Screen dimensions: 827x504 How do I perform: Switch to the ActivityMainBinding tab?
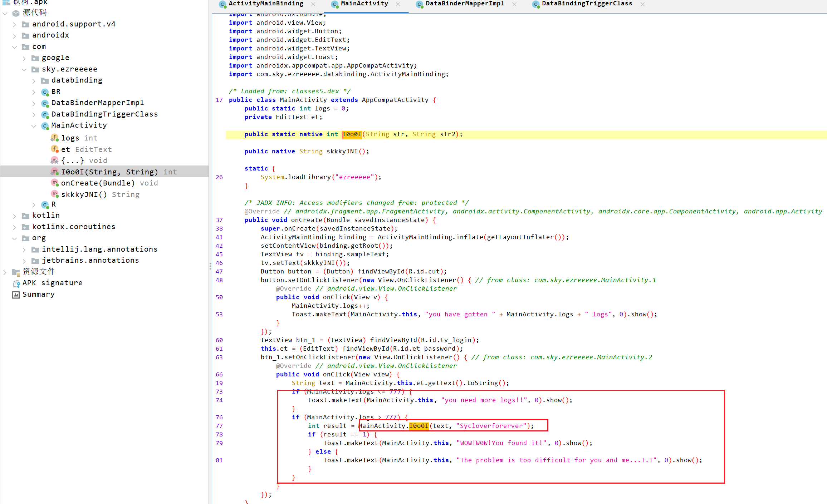[266, 4]
